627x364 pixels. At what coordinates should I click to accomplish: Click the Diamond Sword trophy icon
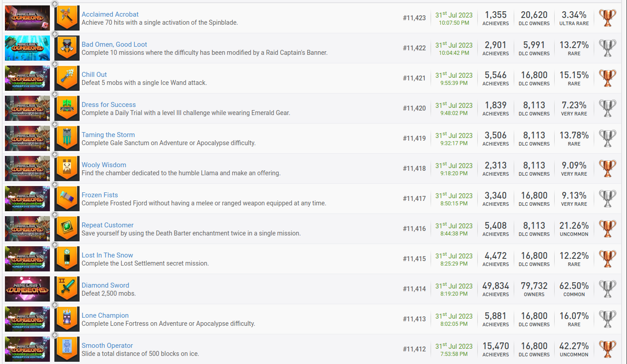(67, 289)
